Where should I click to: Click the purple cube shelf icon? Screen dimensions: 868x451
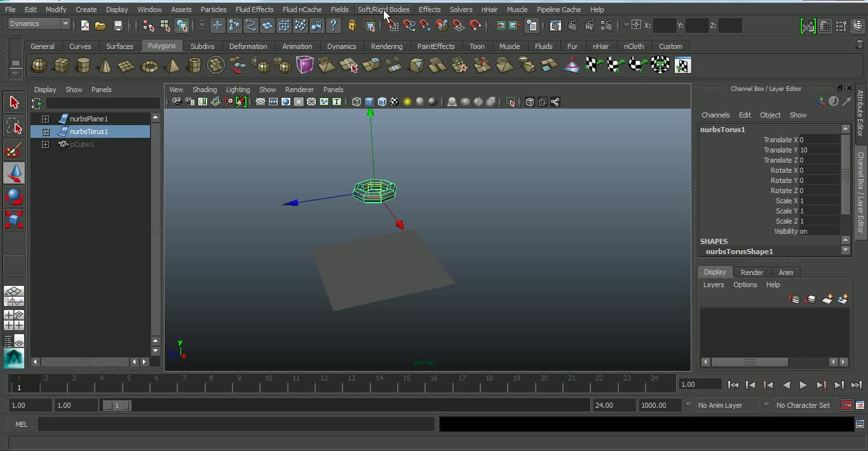304,65
